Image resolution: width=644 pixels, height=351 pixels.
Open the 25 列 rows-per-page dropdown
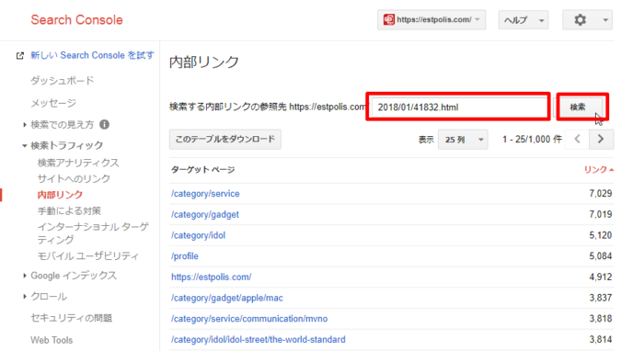pyautogui.click(x=463, y=140)
